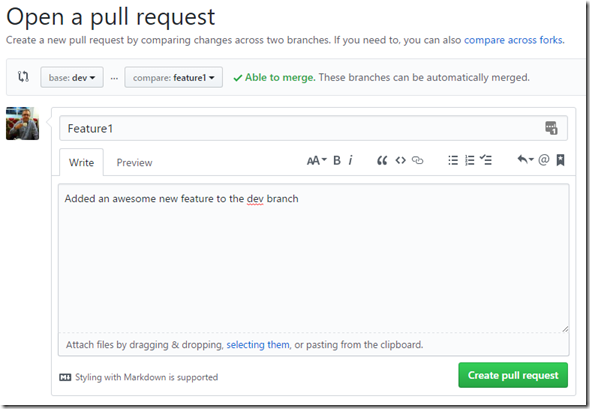Image resolution: width=590 pixels, height=409 pixels.
Task: Swap branches with the compare arrows icon
Action: pyautogui.click(x=23, y=77)
